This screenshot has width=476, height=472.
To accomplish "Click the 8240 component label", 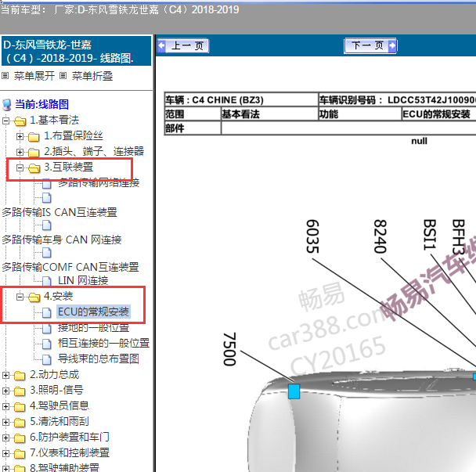I will pos(380,236).
